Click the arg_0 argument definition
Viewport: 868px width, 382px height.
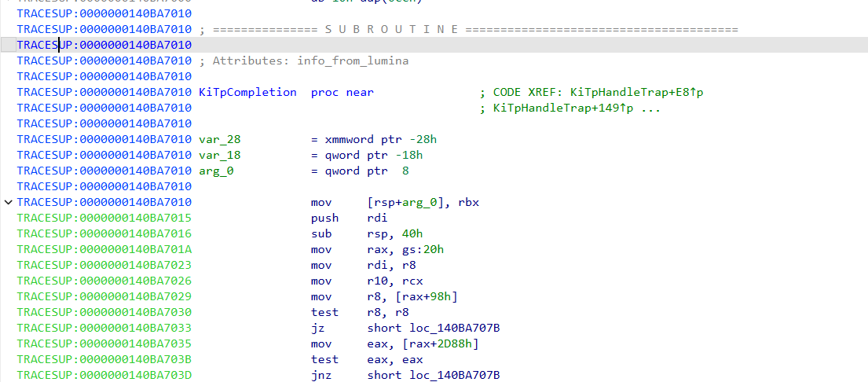(216, 171)
